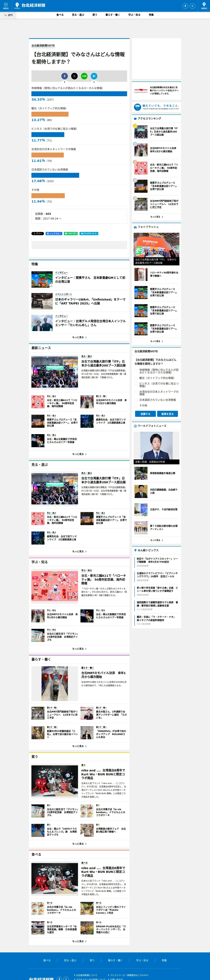The width and height of the screenshot is (210, 980).
Task: Open ART TAIPEI 2025 event report
Action: coord(90,301)
